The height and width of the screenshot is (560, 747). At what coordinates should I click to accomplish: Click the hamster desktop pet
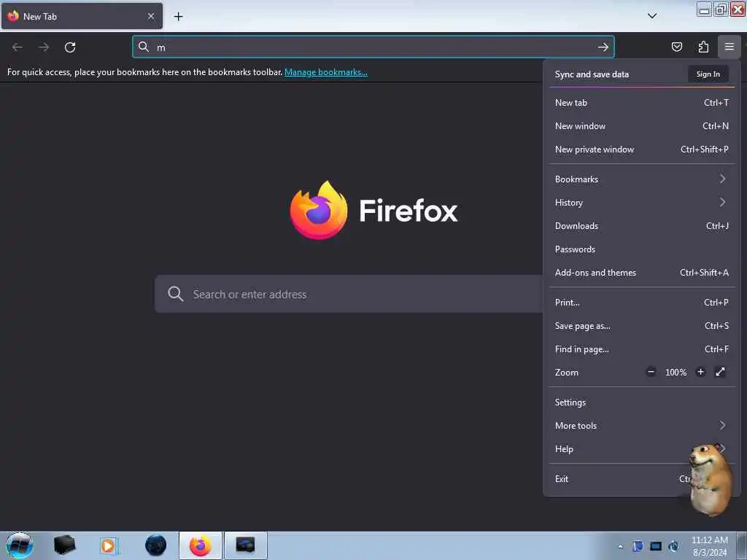tap(710, 478)
